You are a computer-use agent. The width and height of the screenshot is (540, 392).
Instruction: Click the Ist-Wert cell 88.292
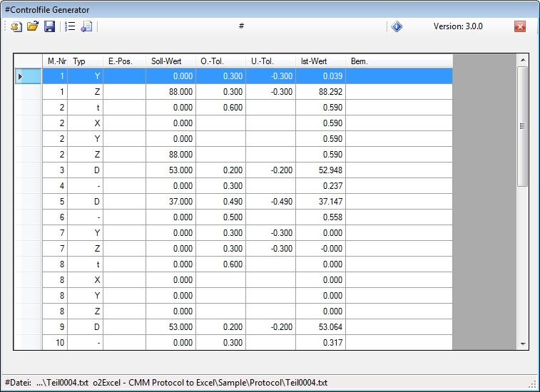point(320,92)
